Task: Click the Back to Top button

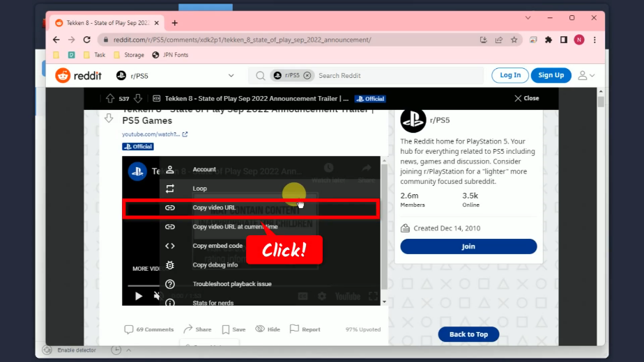Action: coord(468,334)
